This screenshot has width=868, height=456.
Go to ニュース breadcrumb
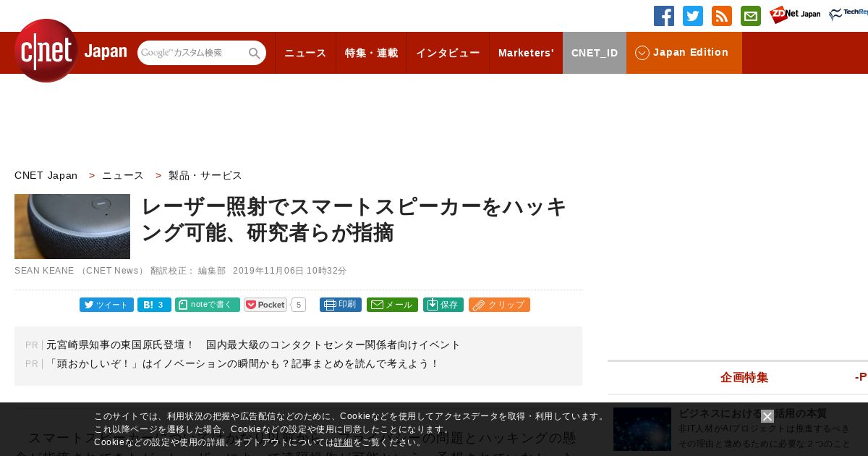tap(123, 175)
